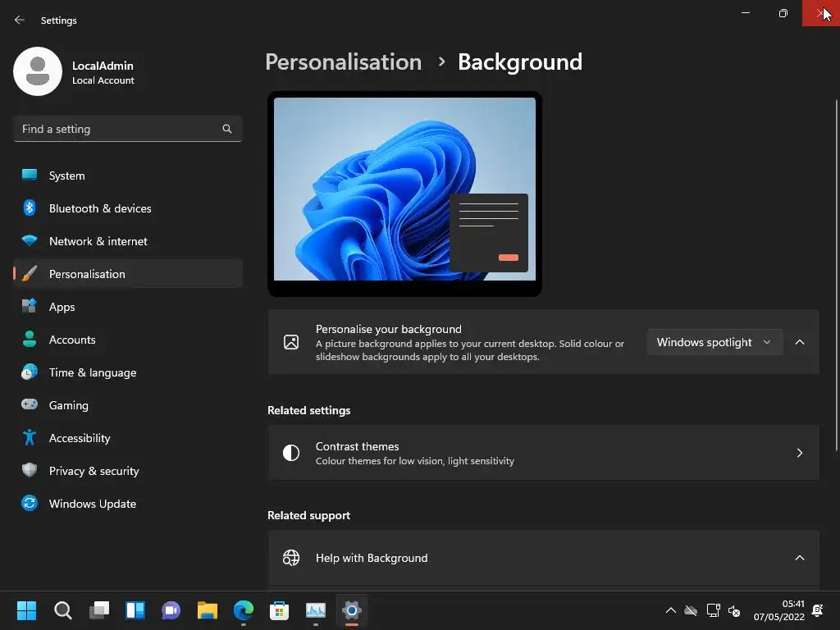Select Apps in the sidebar
Viewport: 840px width, 630px height.
(x=127, y=307)
